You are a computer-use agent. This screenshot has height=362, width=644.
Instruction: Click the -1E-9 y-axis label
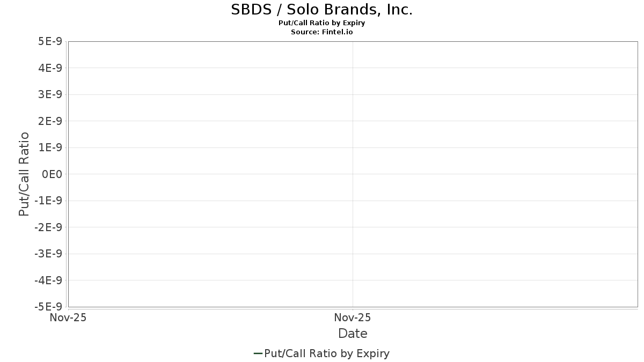[x=49, y=201]
